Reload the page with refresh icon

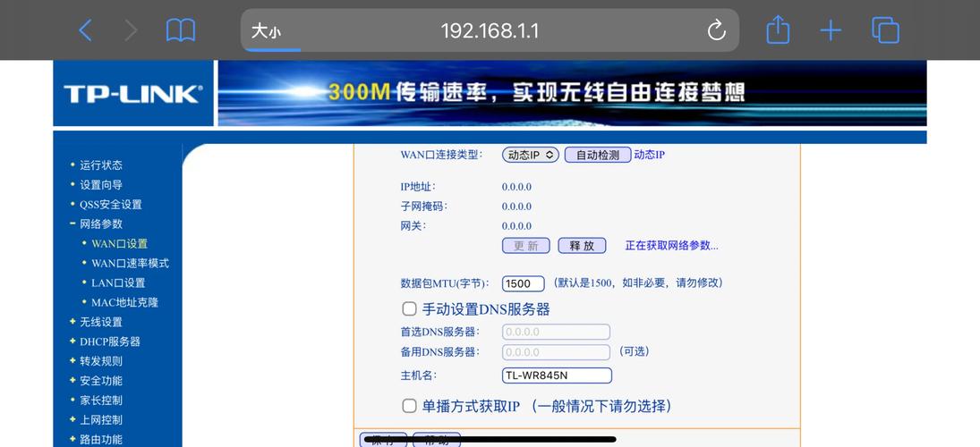(716, 30)
